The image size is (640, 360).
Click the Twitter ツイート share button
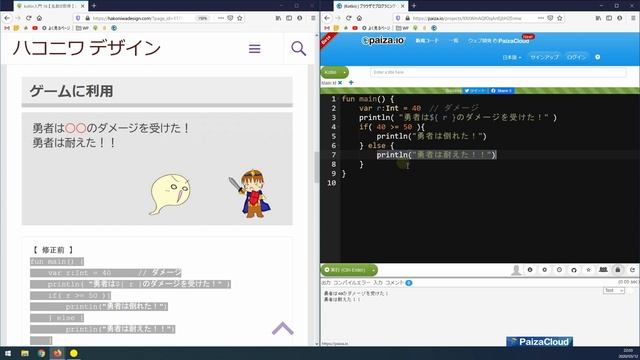(476, 91)
